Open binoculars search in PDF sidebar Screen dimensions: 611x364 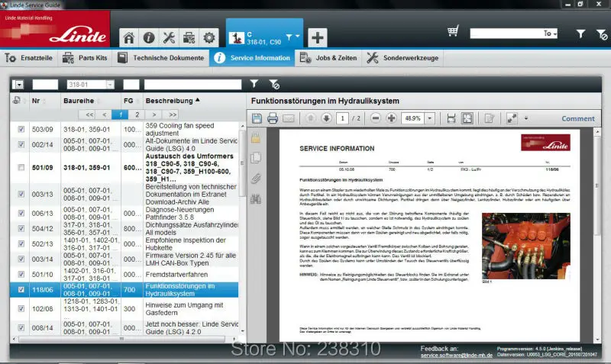[x=256, y=199]
